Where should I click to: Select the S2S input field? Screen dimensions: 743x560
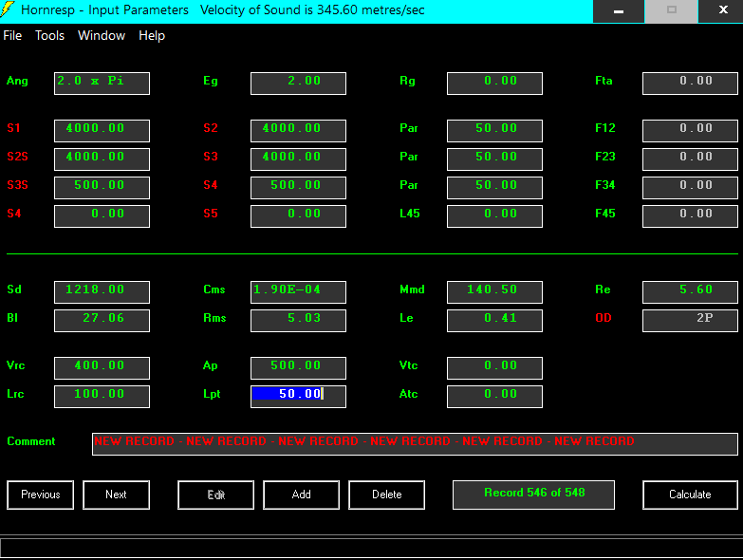(x=102, y=159)
